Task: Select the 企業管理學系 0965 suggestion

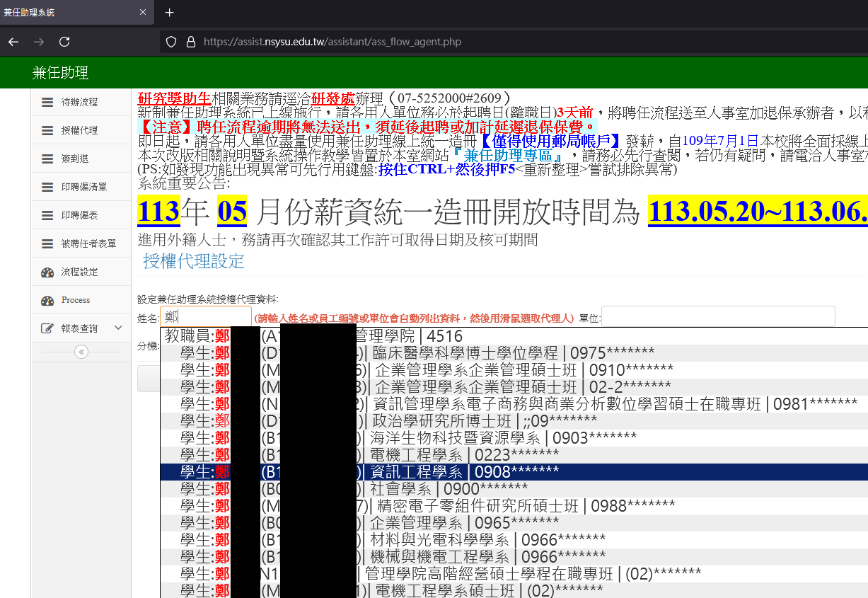Action: [x=514, y=522]
